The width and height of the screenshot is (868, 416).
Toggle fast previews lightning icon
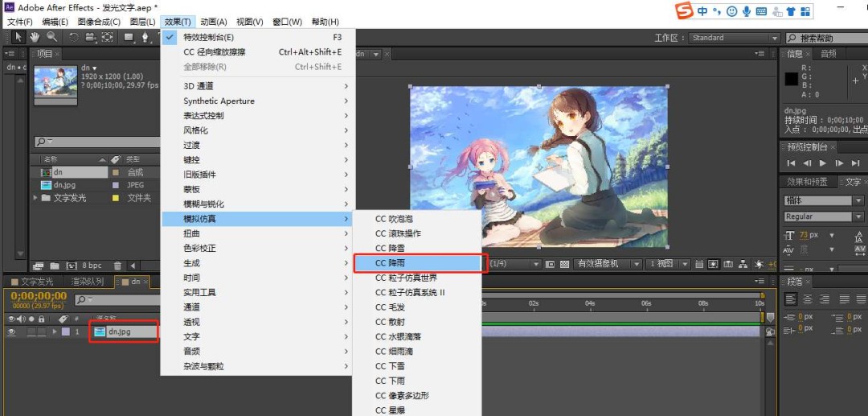pos(714,264)
